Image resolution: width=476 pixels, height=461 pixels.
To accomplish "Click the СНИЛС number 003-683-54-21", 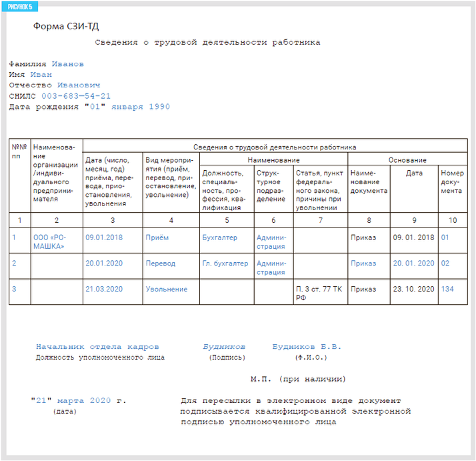I will pyautogui.click(x=73, y=96).
